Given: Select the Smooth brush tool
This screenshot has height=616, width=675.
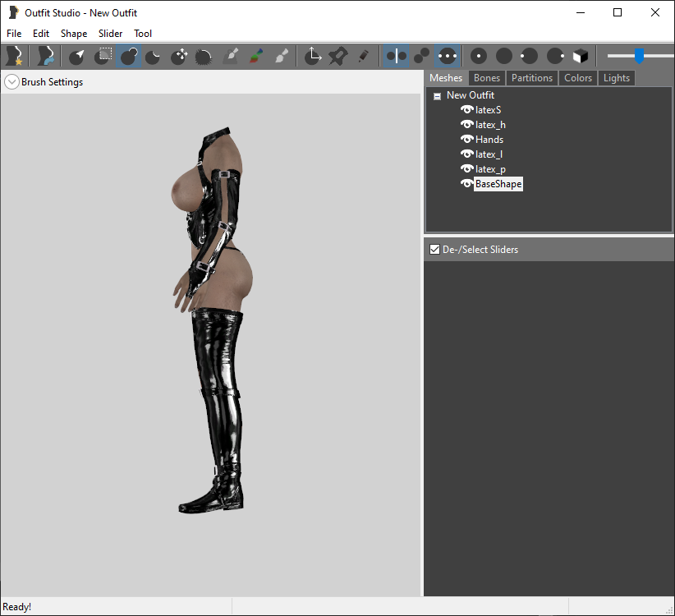Looking at the screenshot, I should [x=204, y=56].
